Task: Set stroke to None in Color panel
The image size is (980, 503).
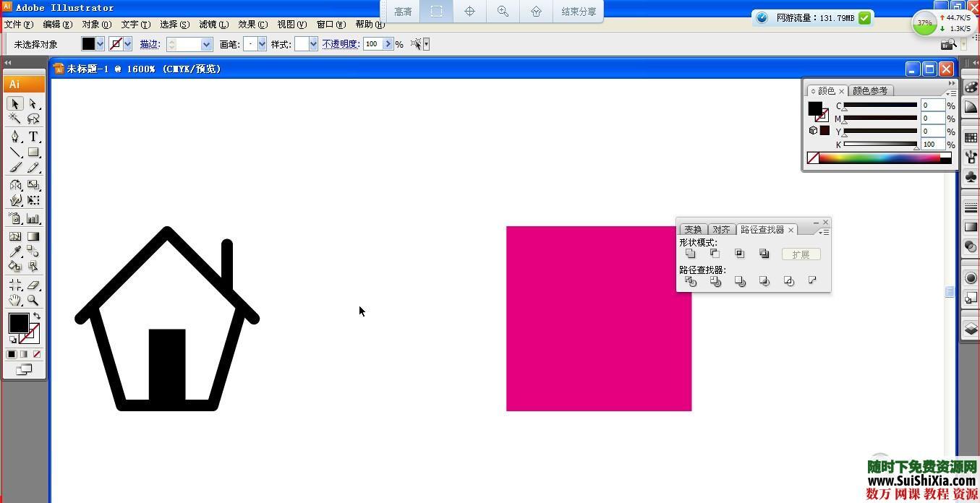Action: click(813, 158)
